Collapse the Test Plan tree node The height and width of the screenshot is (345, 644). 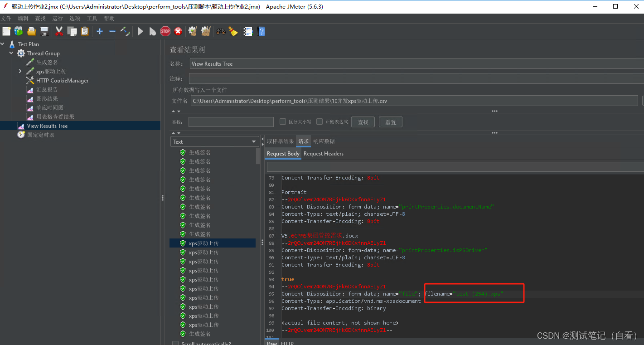pyautogui.click(x=3, y=44)
